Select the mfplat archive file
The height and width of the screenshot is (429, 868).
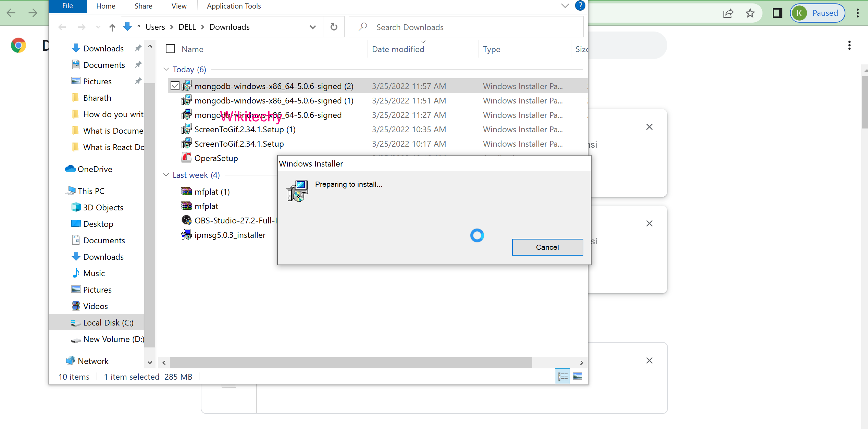pos(206,206)
